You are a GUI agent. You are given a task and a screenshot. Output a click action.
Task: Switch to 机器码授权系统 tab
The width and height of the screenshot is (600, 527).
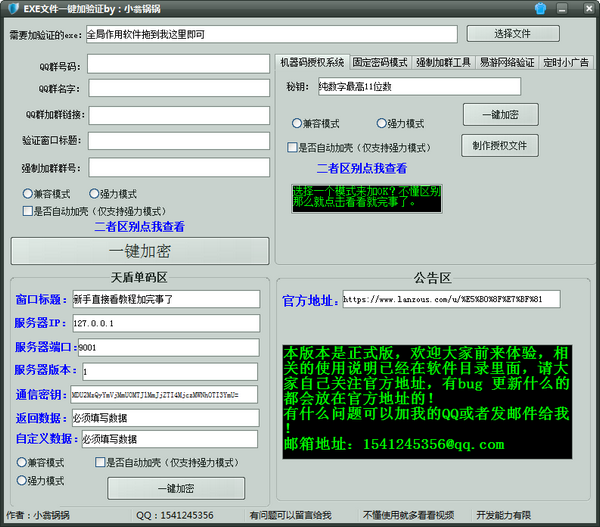click(312, 62)
